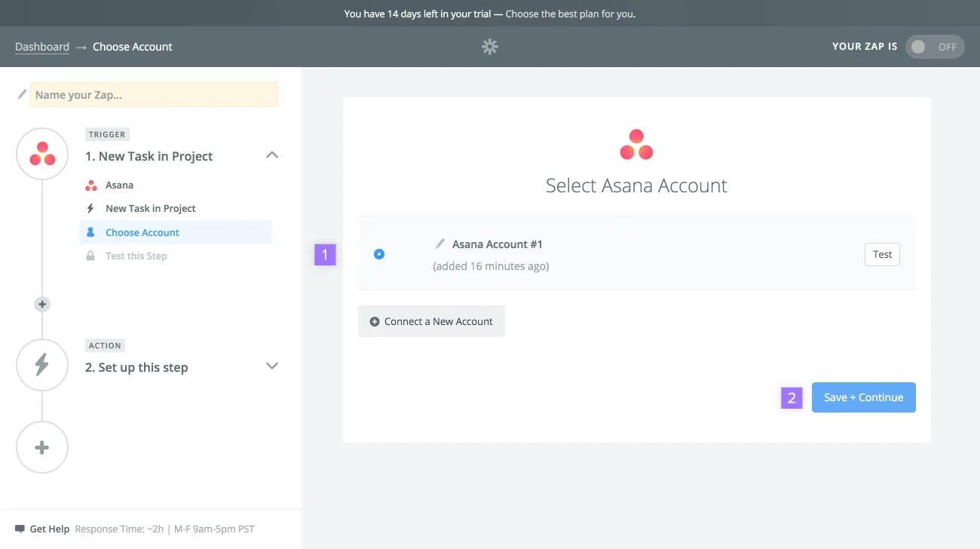Image resolution: width=980 pixels, height=549 pixels.
Task: Insert step using small plus between steps
Action: pyautogui.click(x=42, y=305)
